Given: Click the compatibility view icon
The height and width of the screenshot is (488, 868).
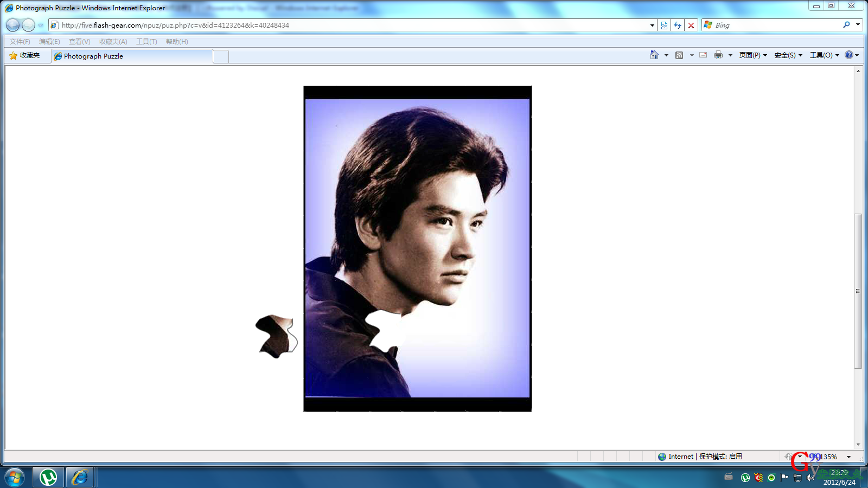Looking at the screenshot, I should (x=664, y=25).
